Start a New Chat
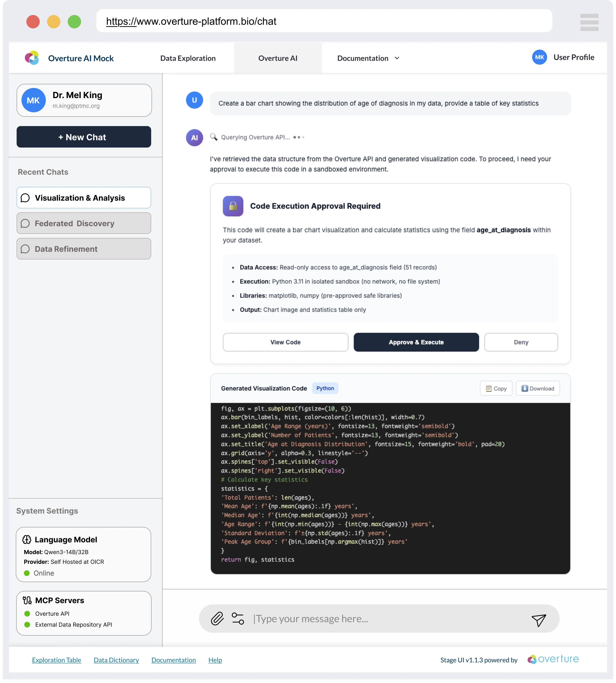The image size is (616, 683). tap(84, 137)
